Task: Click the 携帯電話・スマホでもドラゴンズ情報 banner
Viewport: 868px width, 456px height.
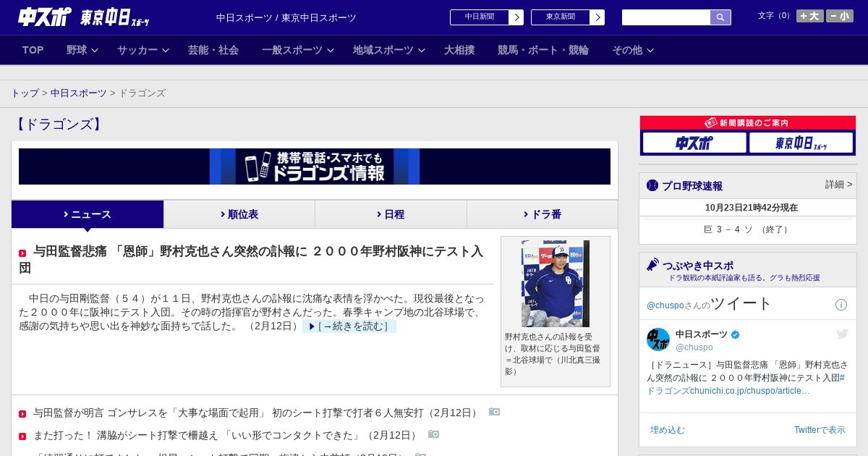Action: click(315, 166)
